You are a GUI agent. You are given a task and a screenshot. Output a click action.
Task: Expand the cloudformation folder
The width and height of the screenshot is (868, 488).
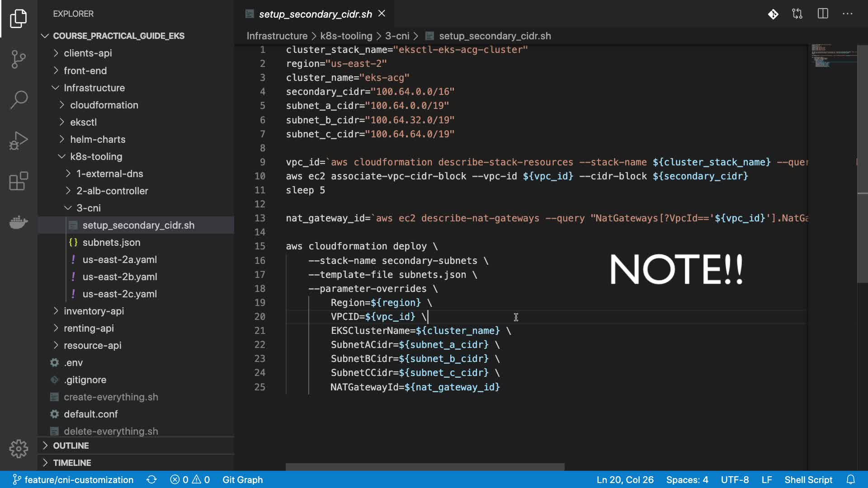[x=104, y=105]
